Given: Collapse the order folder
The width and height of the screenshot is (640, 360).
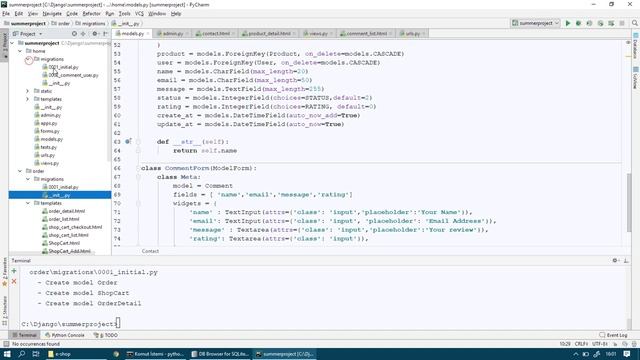Looking at the screenshot, I should coord(20,171).
